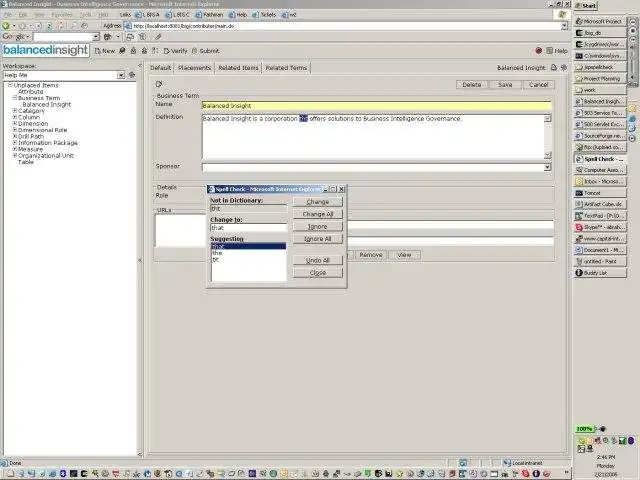This screenshot has height=480, width=640.
Task: Switch to Microsoft Project in the taskbar
Action: coord(600,21)
